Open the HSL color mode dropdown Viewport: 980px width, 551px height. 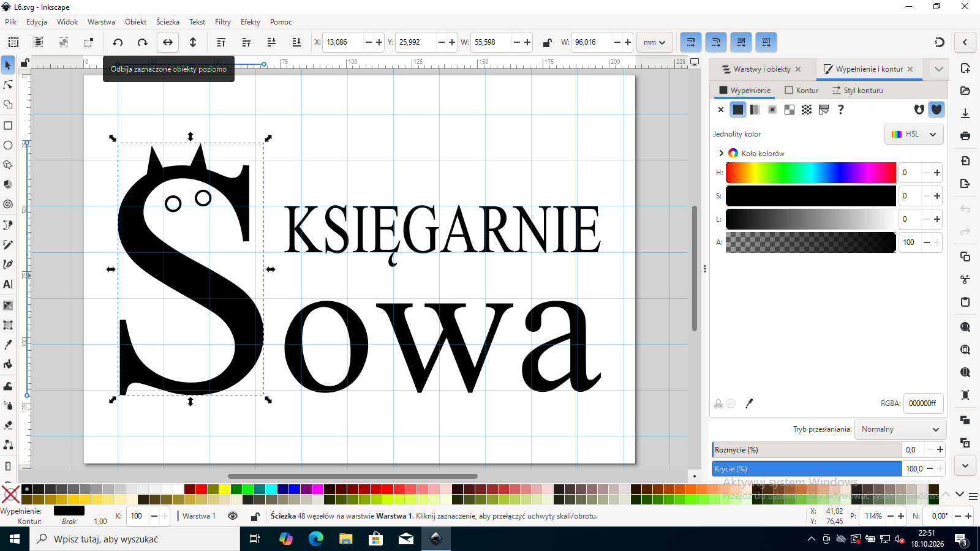tap(914, 134)
